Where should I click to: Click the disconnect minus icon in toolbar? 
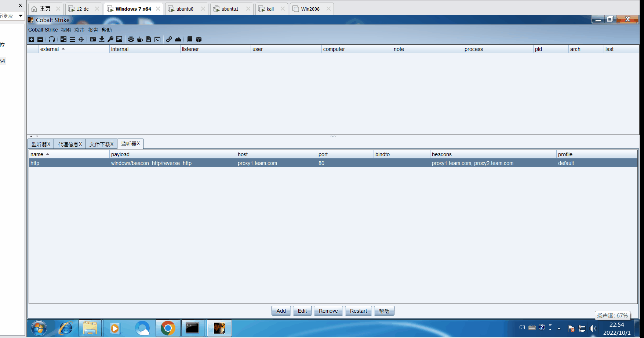[40, 39]
